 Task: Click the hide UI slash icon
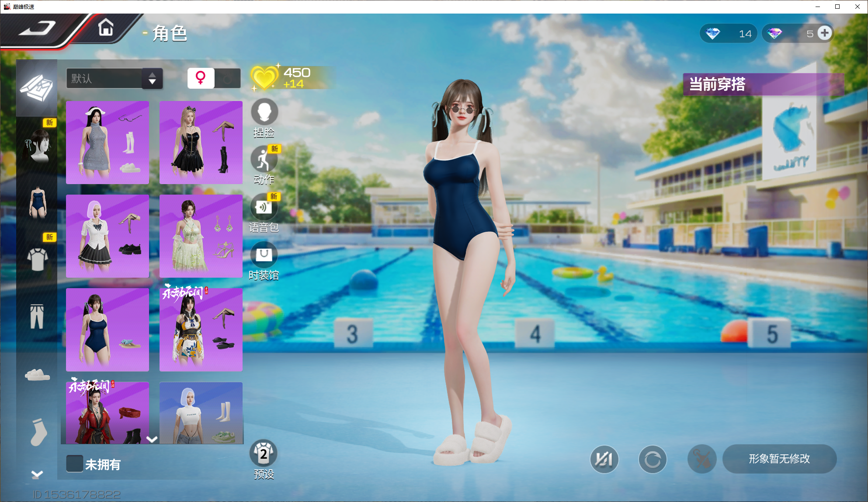pyautogui.click(x=604, y=459)
